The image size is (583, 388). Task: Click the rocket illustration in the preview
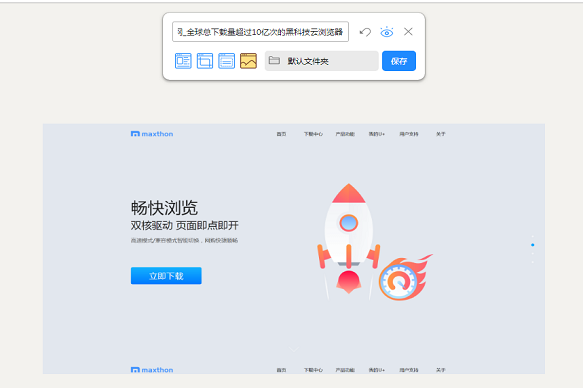point(348,238)
